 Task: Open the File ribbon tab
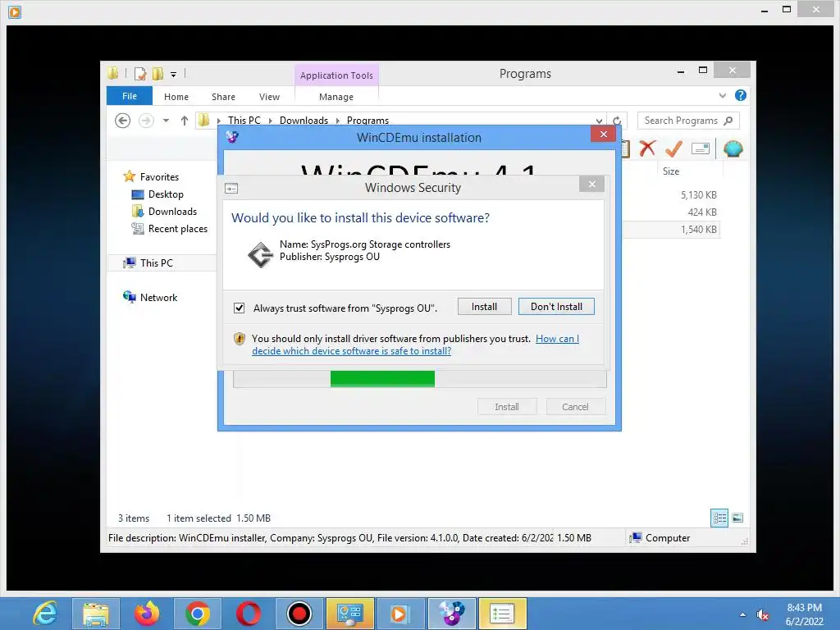tap(129, 96)
